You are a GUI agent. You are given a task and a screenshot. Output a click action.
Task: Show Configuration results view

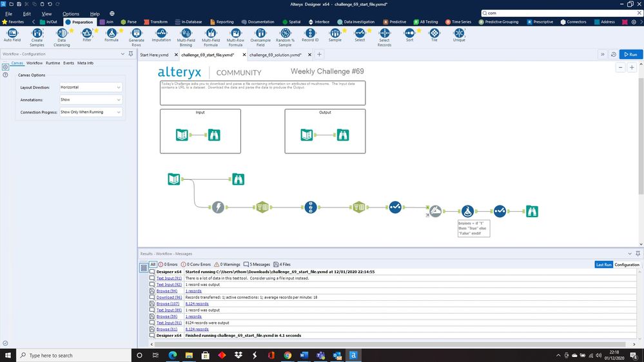click(627, 265)
